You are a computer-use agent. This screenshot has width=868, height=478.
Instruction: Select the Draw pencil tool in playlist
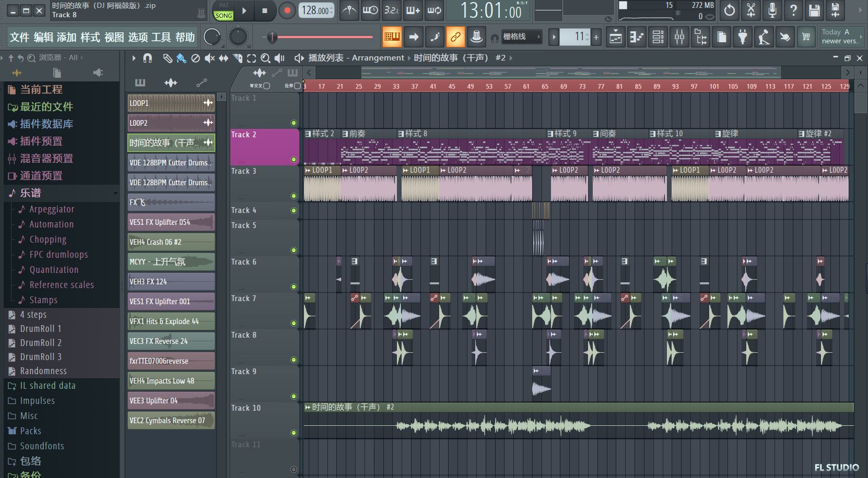click(x=167, y=58)
